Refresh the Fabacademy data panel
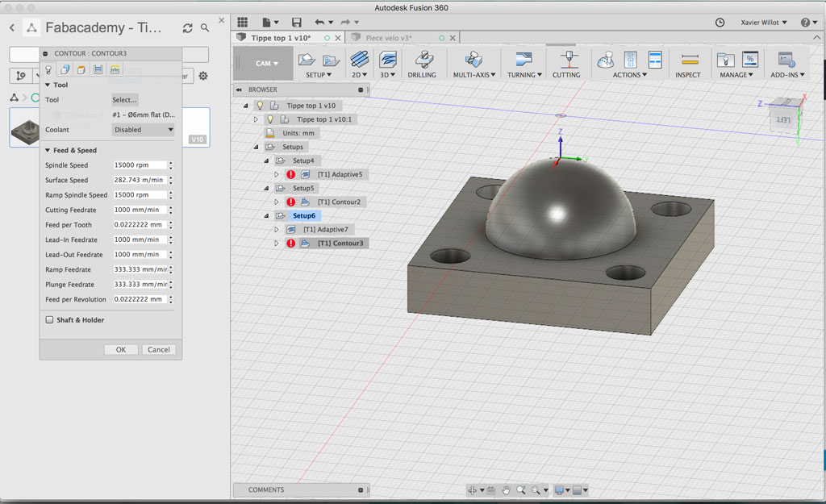Screen dimensions: 826x504 pyautogui.click(x=187, y=28)
